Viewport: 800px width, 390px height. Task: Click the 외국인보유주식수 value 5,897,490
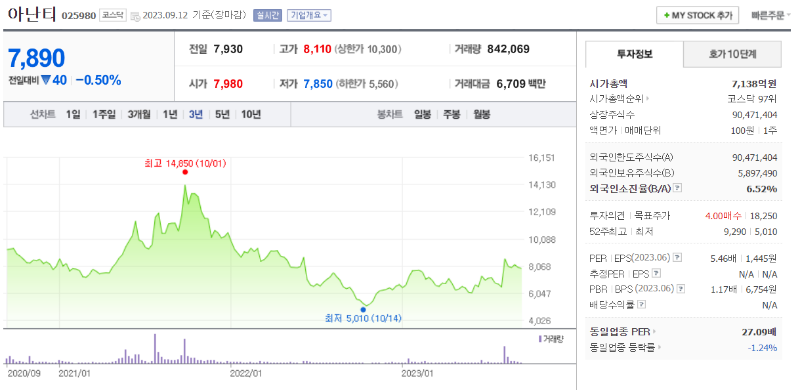(x=757, y=173)
